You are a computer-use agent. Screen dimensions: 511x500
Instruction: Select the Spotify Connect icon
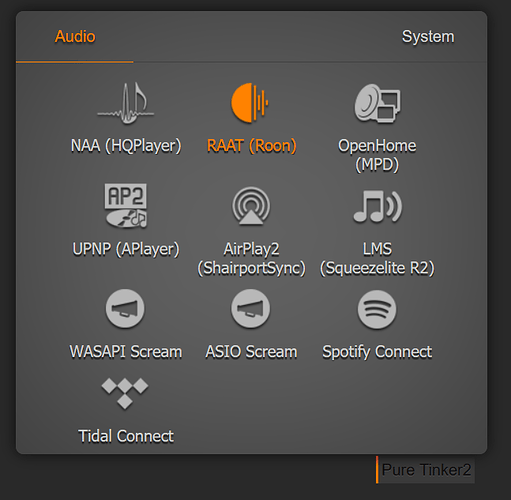[x=377, y=309]
